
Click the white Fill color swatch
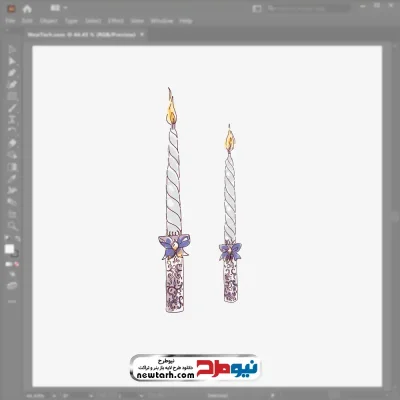(9, 249)
